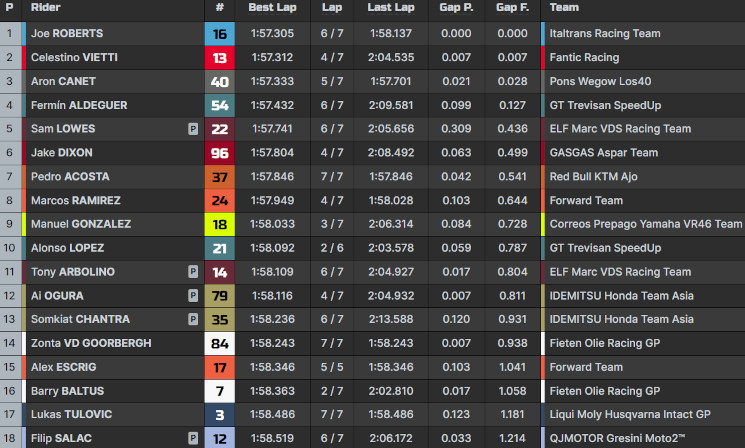Click the yellow-green number 18 badge
This screenshot has height=448, width=745.
[219, 224]
